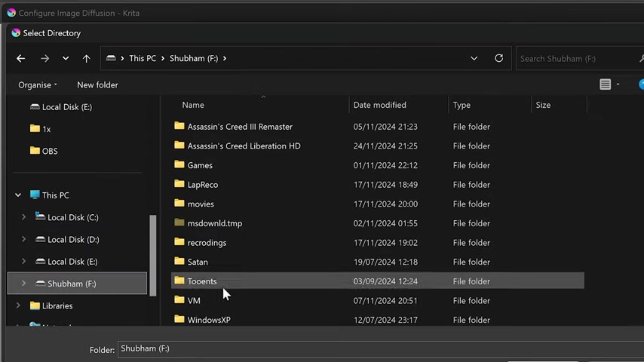Create a New folder
644x362 pixels.
pyautogui.click(x=97, y=85)
